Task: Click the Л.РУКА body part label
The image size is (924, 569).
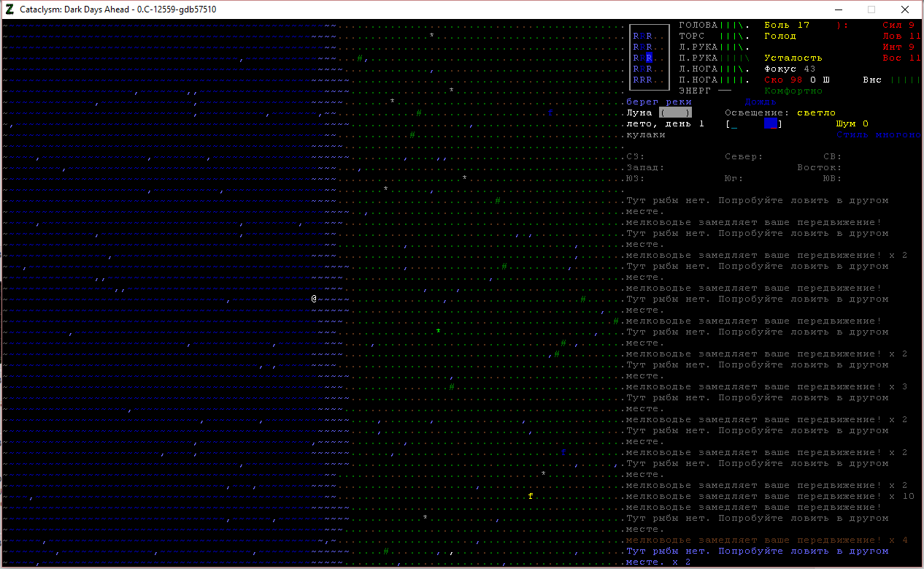Action: coord(698,47)
